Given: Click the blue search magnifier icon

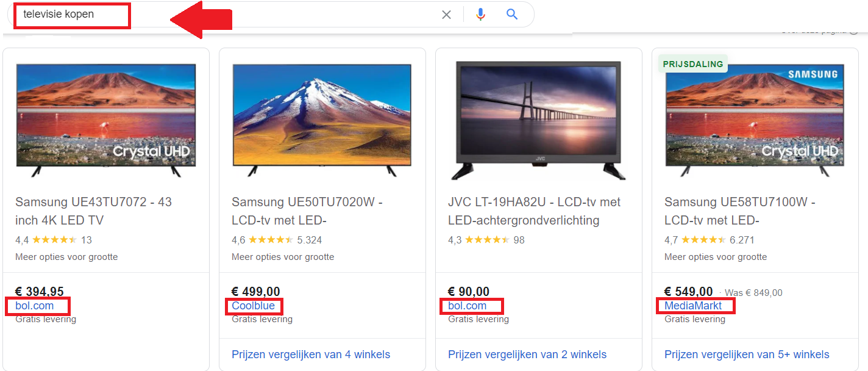Looking at the screenshot, I should (x=511, y=14).
